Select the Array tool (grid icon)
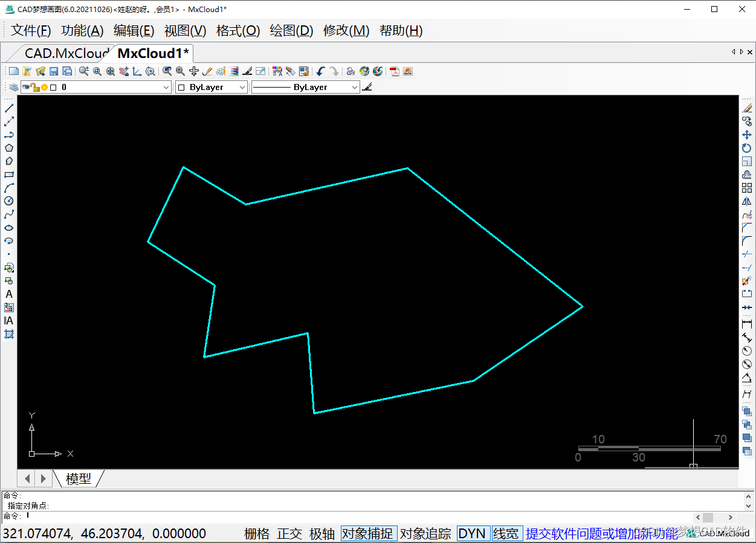Viewport: 756px width, 543px height. (x=747, y=188)
